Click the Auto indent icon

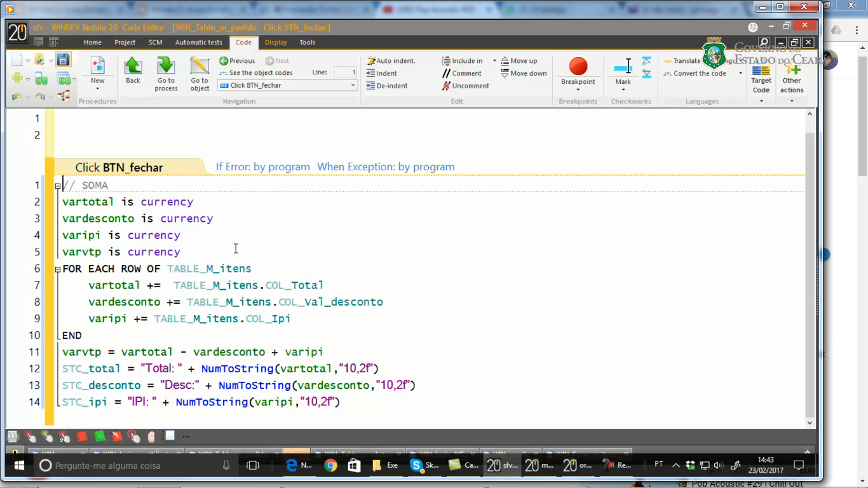click(371, 61)
